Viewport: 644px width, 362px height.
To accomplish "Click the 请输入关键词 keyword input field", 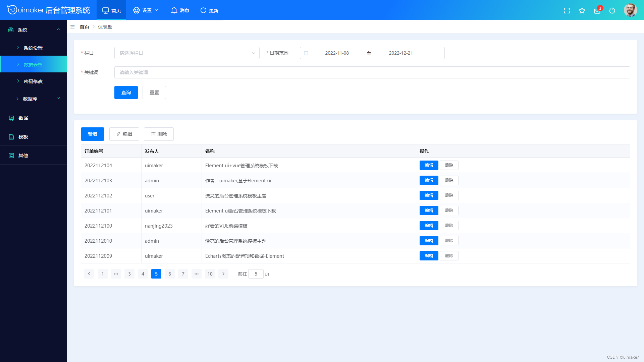I will [372, 72].
